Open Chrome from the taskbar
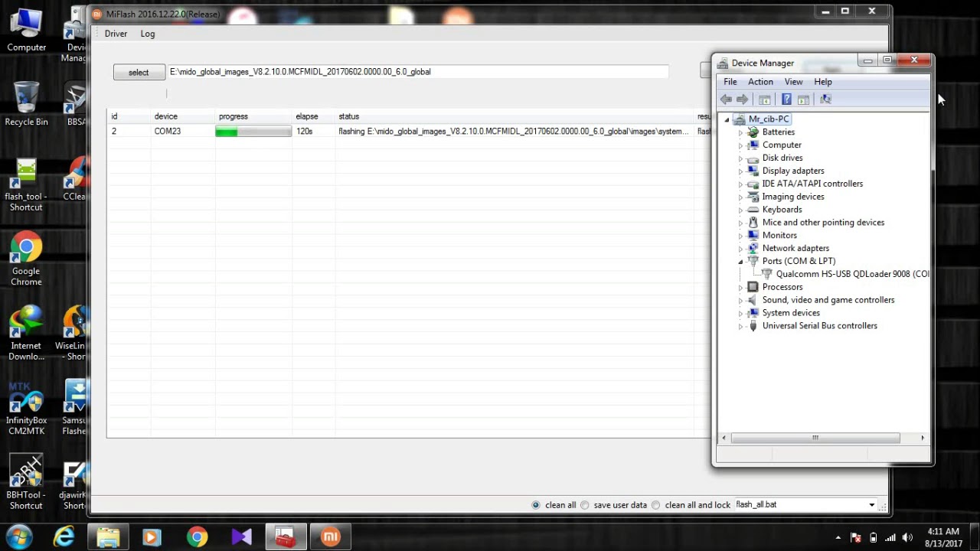Viewport: 980px width, 551px height. pos(197,537)
